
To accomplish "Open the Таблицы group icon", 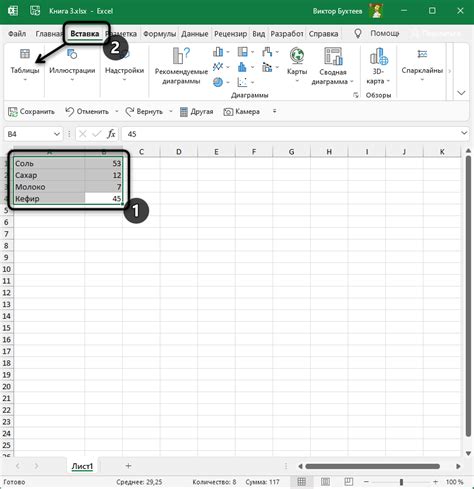I will pos(25,54).
